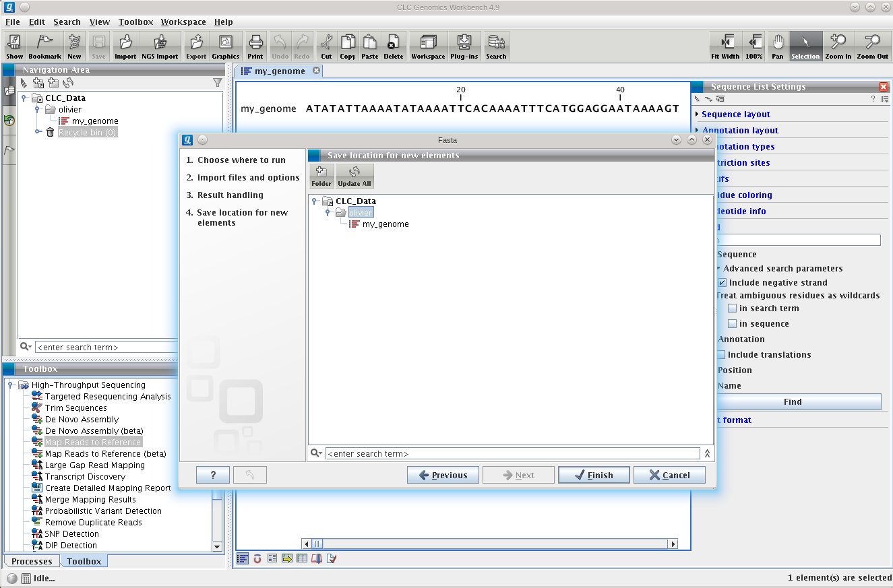893x588 pixels.
Task: Select SNP Detection in the Toolbox
Action: coord(71,534)
